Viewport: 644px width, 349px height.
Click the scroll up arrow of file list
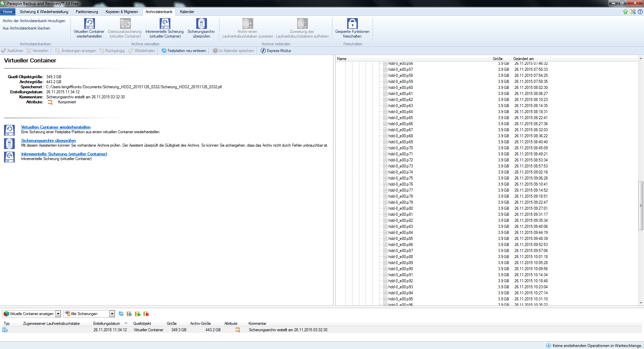point(641,58)
